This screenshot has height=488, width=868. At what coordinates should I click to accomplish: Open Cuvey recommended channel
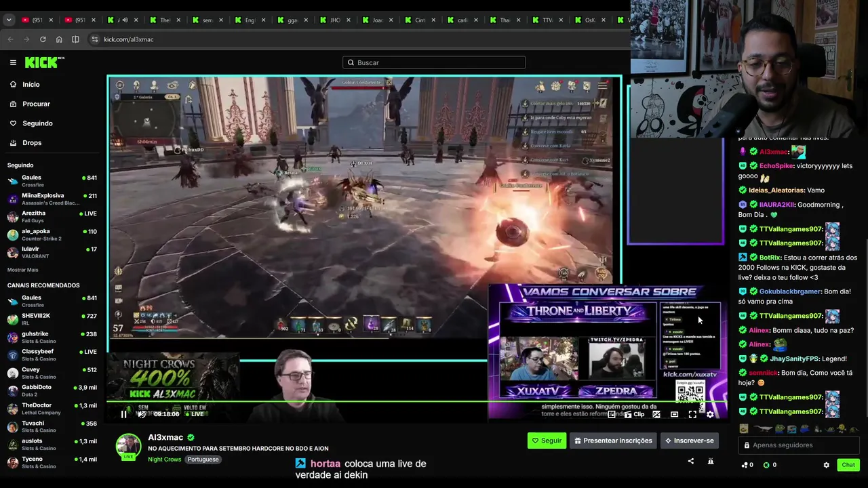(x=52, y=373)
